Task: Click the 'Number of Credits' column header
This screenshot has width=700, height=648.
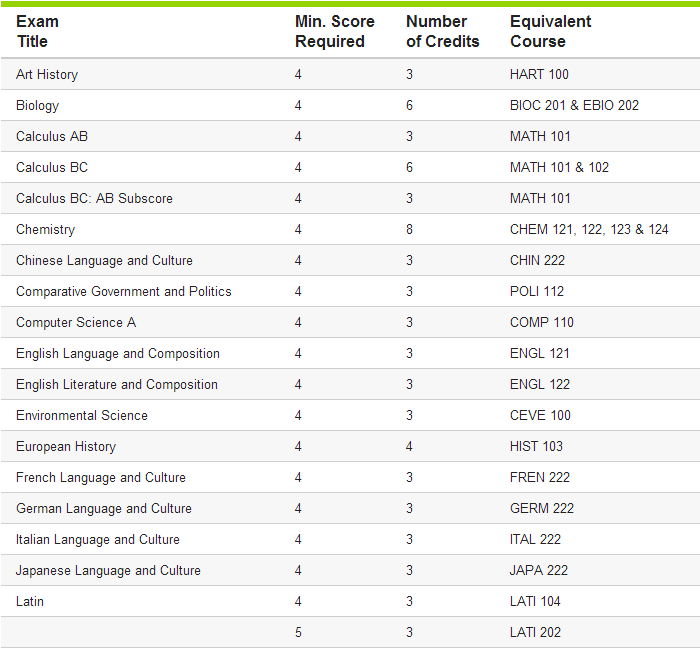Action: [x=442, y=31]
